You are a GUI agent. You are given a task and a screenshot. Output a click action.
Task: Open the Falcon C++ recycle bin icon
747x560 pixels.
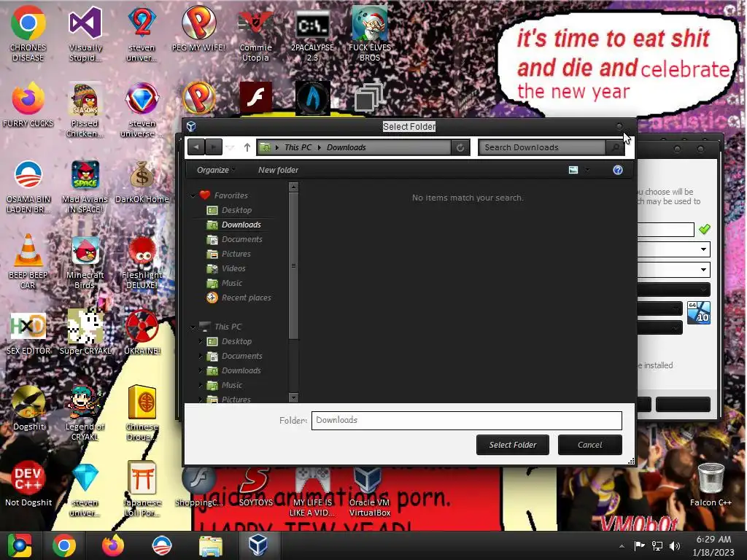(711, 484)
